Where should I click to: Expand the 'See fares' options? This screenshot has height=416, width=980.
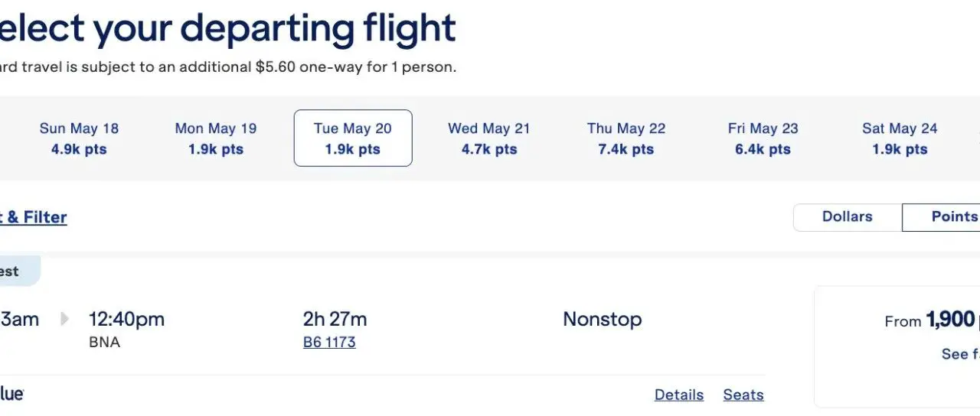(x=960, y=354)
